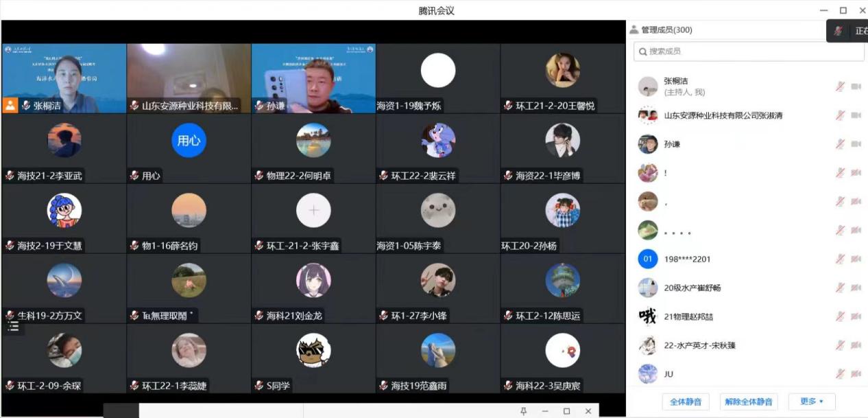
Task: Click microphone icon for member JU
Action: pyautogui.click(x=839, y=374)
